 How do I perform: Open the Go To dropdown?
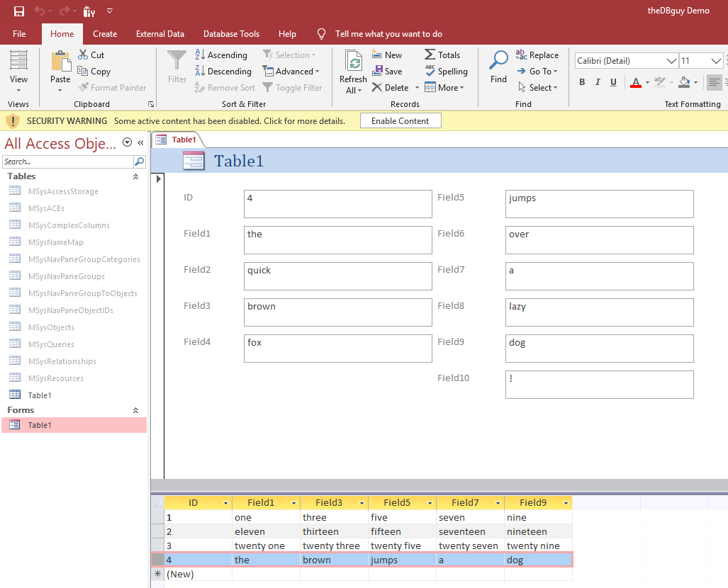[x=537, y=71]
